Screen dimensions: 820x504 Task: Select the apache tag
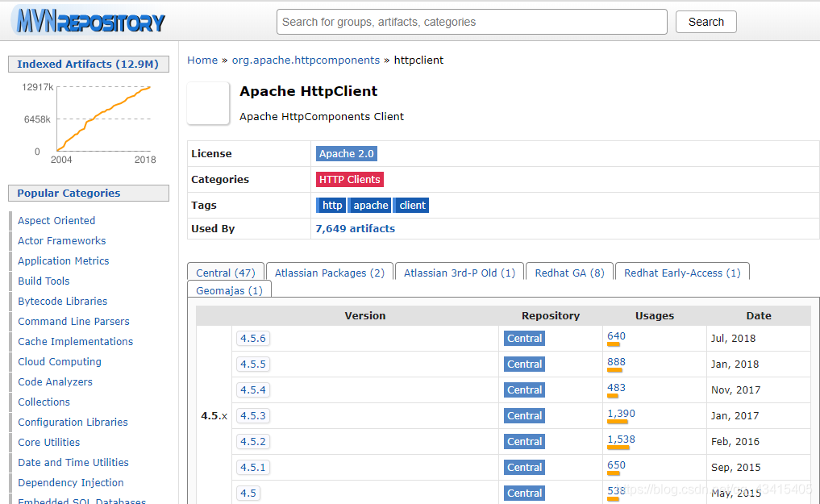(x=371, y=205)
